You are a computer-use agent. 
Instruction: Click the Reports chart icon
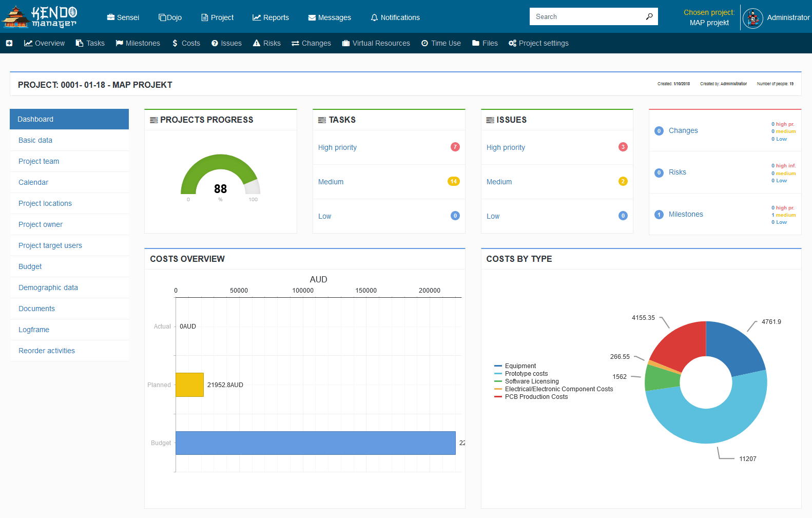coord(257,17)
